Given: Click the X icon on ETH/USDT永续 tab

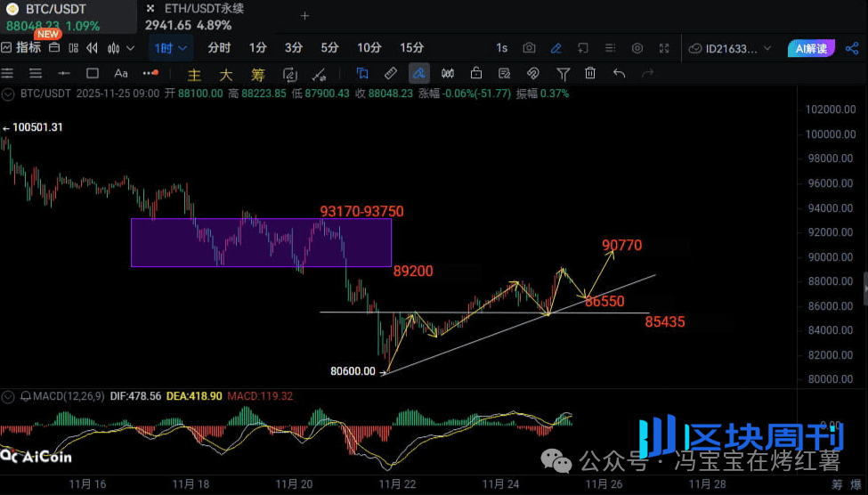Looking at the screenshot, I should coord(150,8).
